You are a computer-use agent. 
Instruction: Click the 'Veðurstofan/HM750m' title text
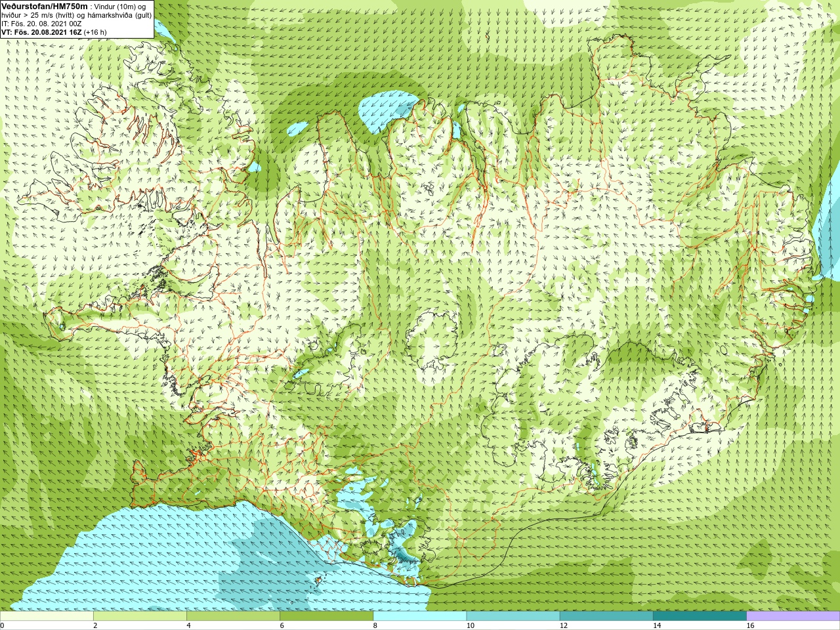[44, 6]
